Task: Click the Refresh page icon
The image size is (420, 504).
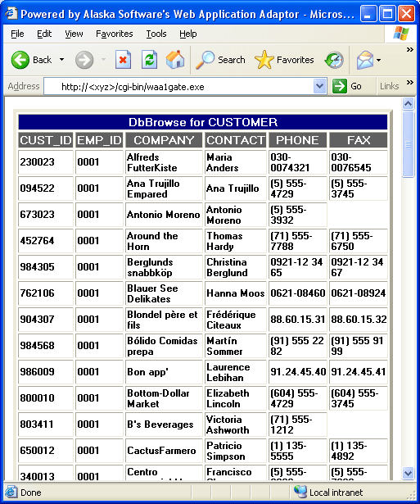Action: (x=149, y=60)
